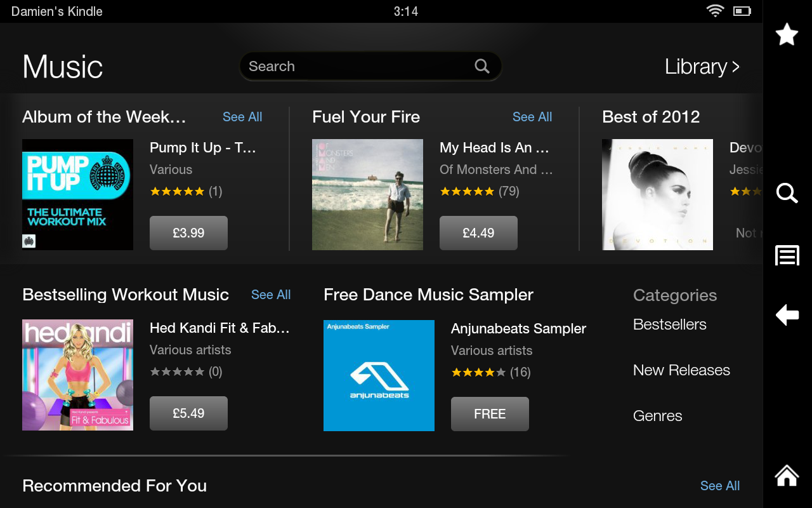See all Bestselling Workout Music
The image size is (812, 508).
point(271,295)
